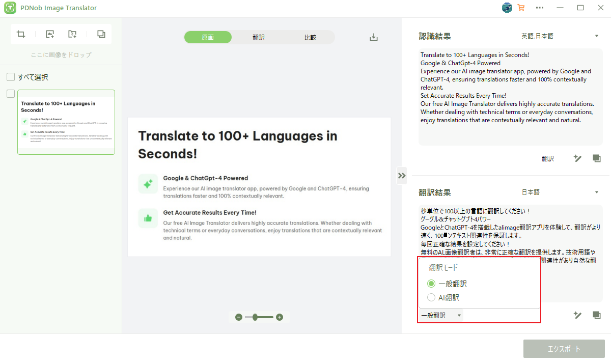This screenshot has width=611, height=364.
Task: Switch to the 比較 tab
Action: (310, 37)
